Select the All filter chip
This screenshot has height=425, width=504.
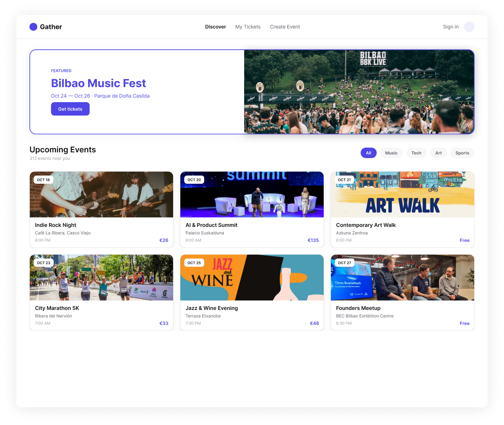pos(368,153)
